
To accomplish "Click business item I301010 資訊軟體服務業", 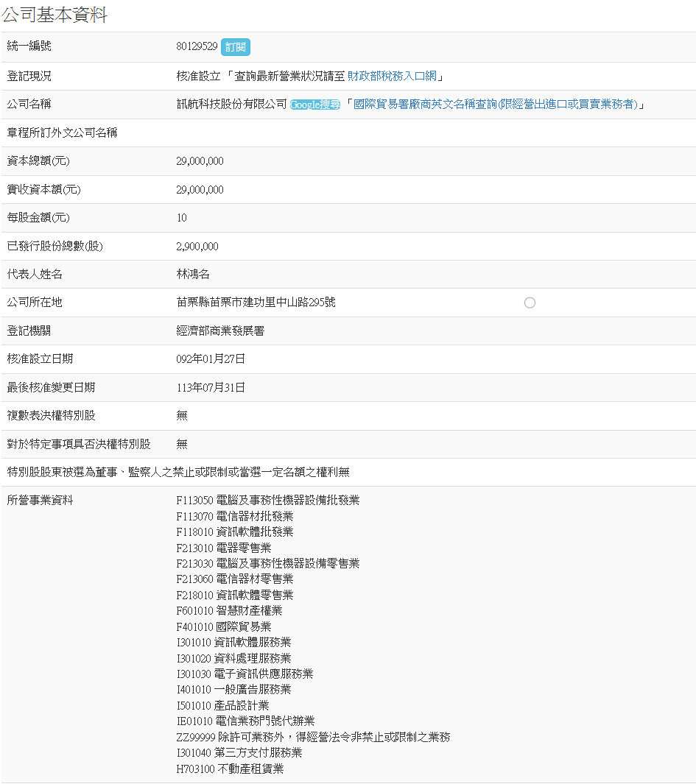I will (x=233, y=642).
